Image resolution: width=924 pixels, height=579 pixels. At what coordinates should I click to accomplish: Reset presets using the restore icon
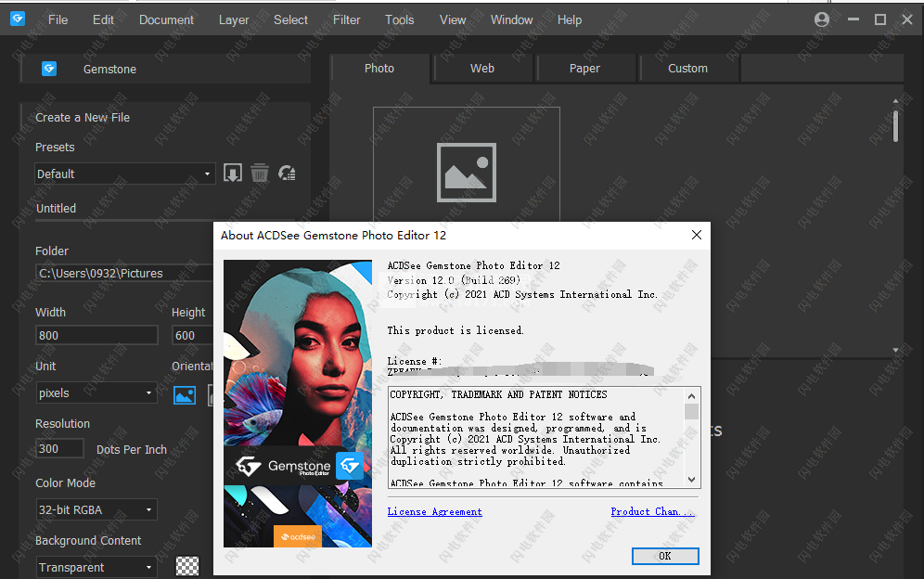[287, 174]
